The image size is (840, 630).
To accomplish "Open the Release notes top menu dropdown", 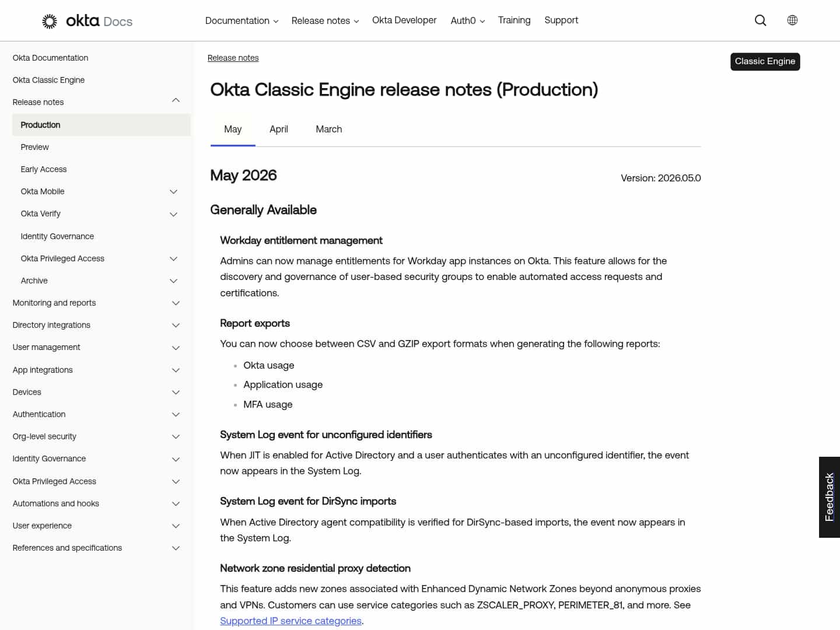I will coord(325,20).
